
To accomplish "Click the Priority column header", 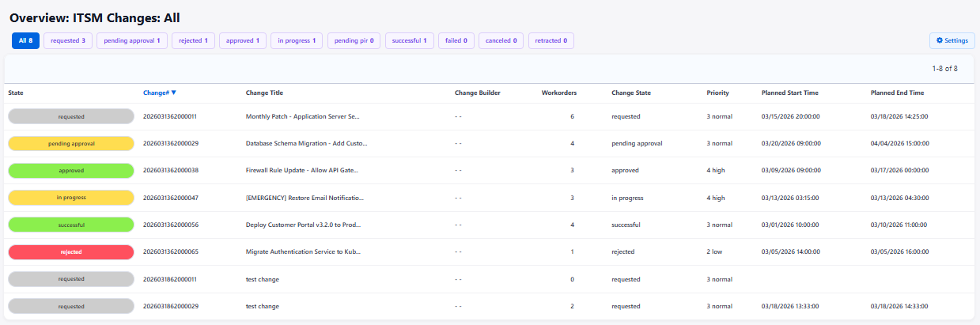I will [717, 93].
